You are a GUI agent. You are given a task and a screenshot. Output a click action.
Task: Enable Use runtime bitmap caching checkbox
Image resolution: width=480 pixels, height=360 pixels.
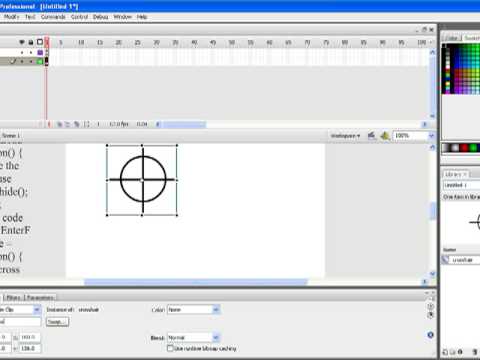coord(170,348)
